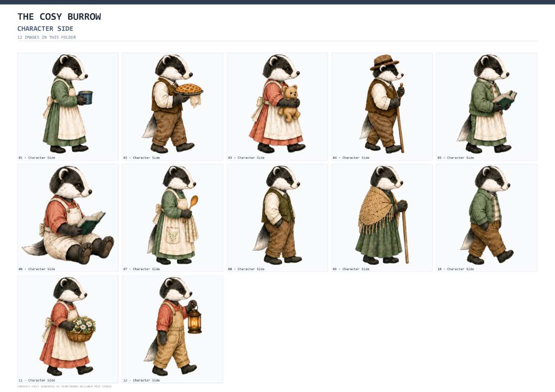Click caption '01 - Character Side'

pos(37,158)
